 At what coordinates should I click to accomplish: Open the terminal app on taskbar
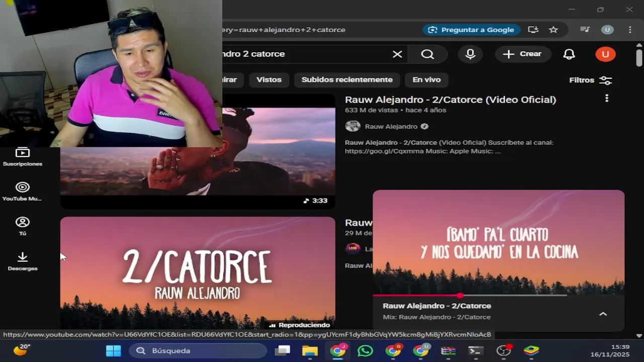click(475, 350)
